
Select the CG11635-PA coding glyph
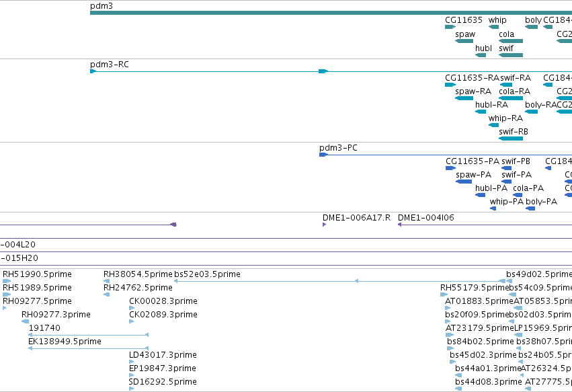[x=450, y=168]
